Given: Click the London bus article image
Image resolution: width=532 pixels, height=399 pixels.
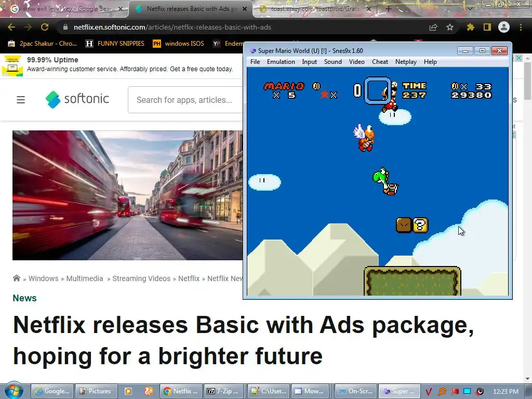Looking at the screenshot, I should pos(128,195).
